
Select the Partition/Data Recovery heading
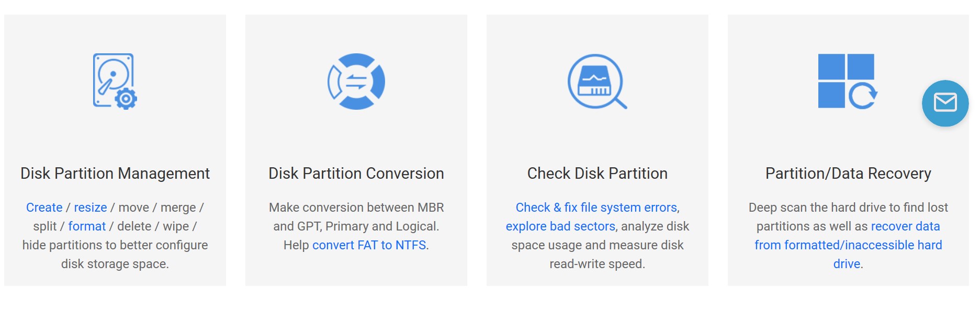848,174
